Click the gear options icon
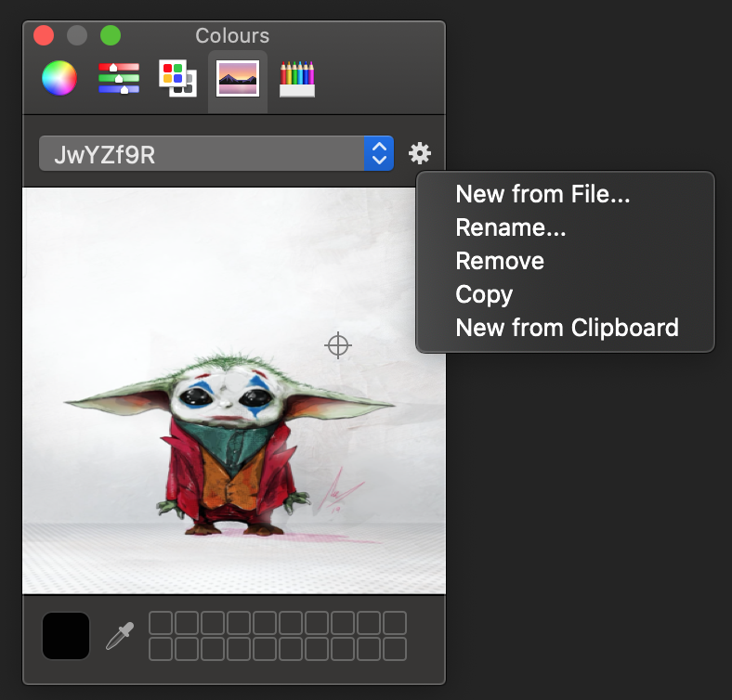Viewport: 732px width, 700px height. pos(420,153)
